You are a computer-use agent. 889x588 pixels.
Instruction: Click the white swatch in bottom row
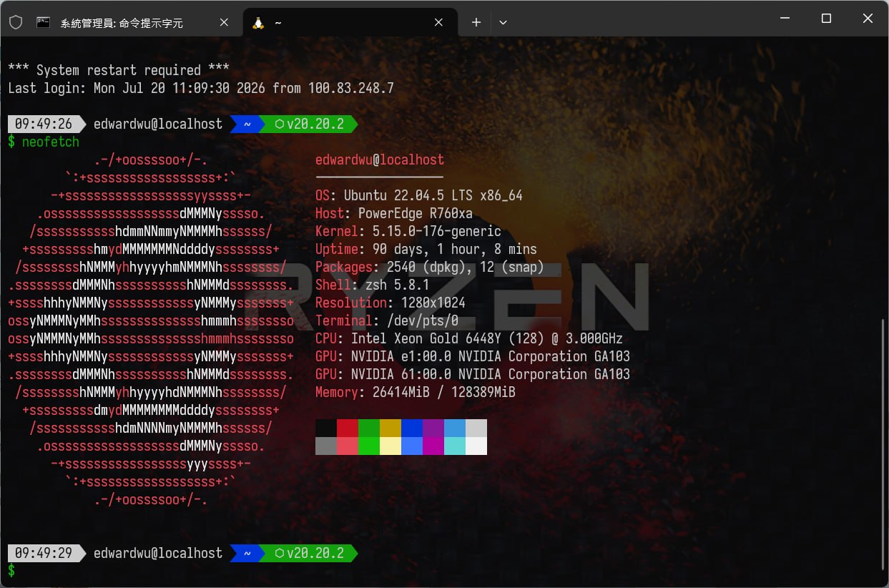pos(476,446)
